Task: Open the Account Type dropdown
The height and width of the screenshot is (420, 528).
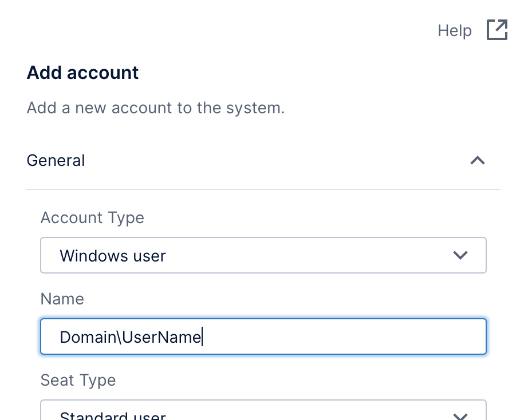Action: click(263, 255)
